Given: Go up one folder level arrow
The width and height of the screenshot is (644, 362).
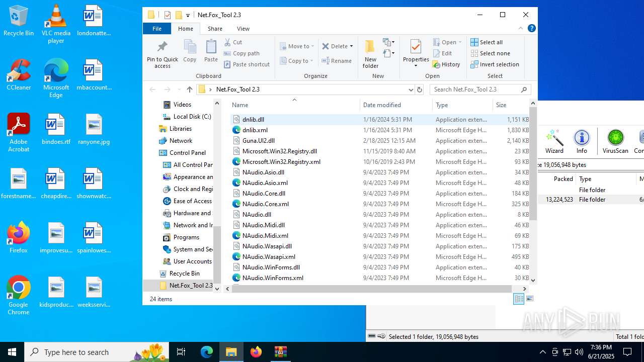Looking at the screenshot, I should coord(189,89).
